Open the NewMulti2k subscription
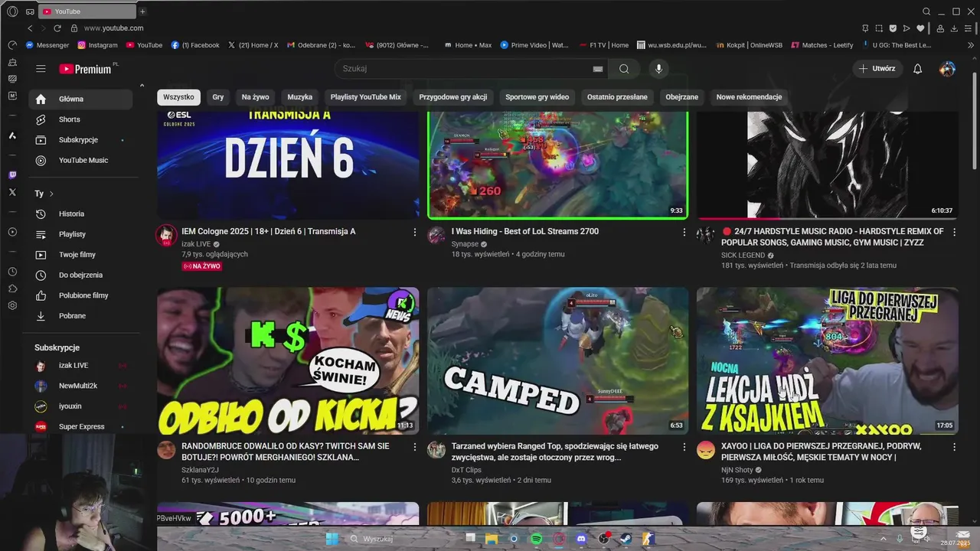Screen dimensions: 980x551 point(80,386)
